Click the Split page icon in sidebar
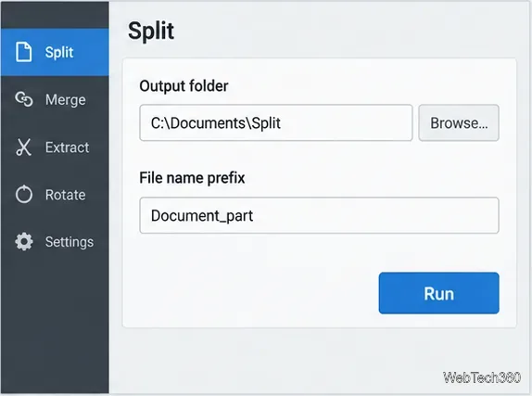 click(x=24, y=52)
